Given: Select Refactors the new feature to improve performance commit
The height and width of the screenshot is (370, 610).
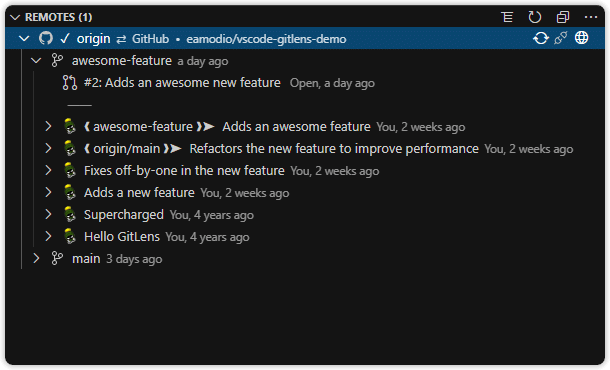Looking at the screenshot, I should coord(334,149).
